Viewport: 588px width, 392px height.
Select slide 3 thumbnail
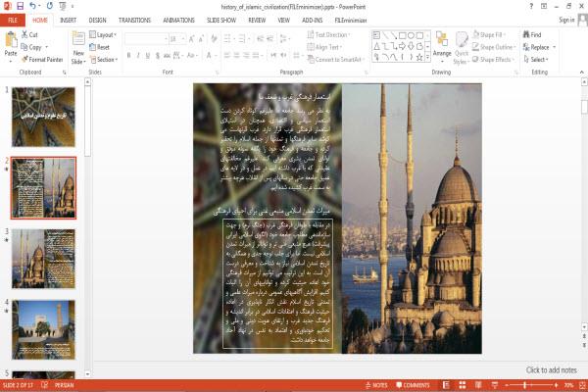click(43, 259)
